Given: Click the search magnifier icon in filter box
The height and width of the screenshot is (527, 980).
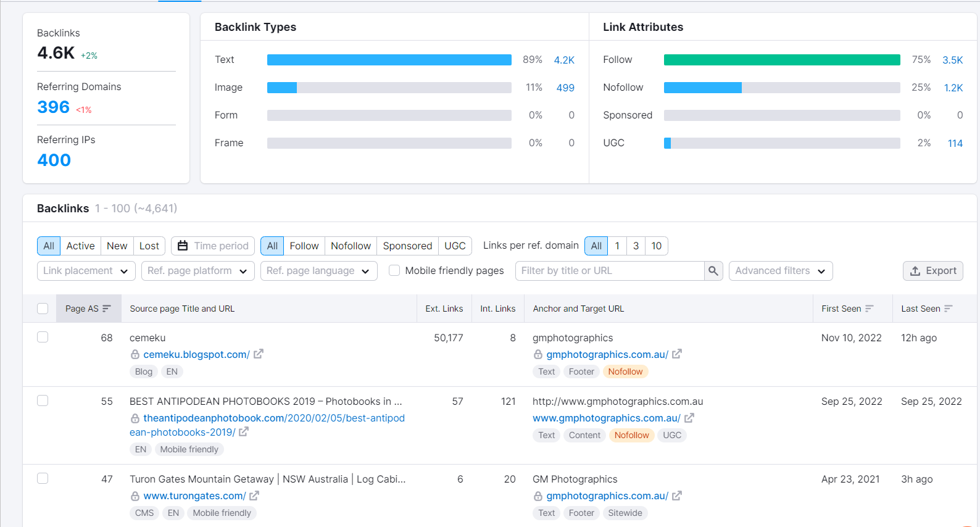Looking at the screenshot, I should tap(713, 271).
